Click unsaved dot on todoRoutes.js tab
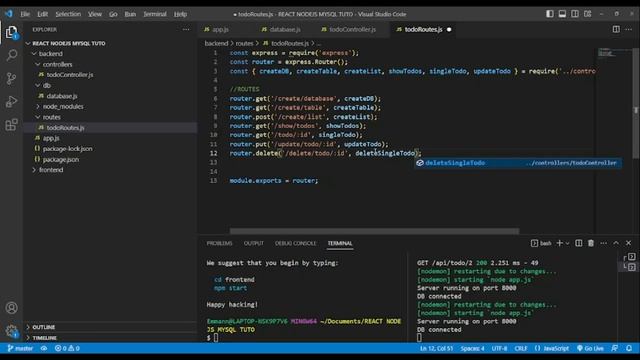The height and width of the screenshot is (360, 640). 449,29
